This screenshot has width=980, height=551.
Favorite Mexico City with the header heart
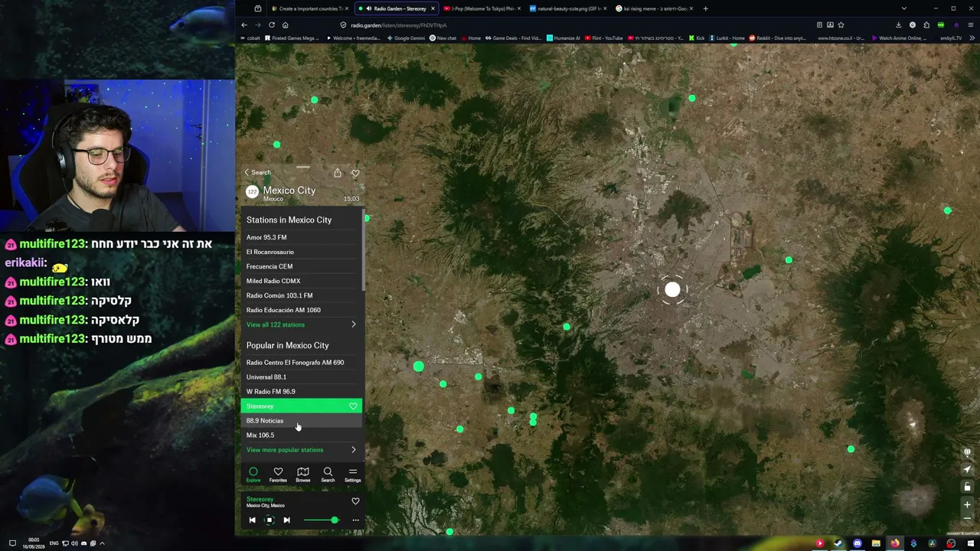[x=355, y=174]
